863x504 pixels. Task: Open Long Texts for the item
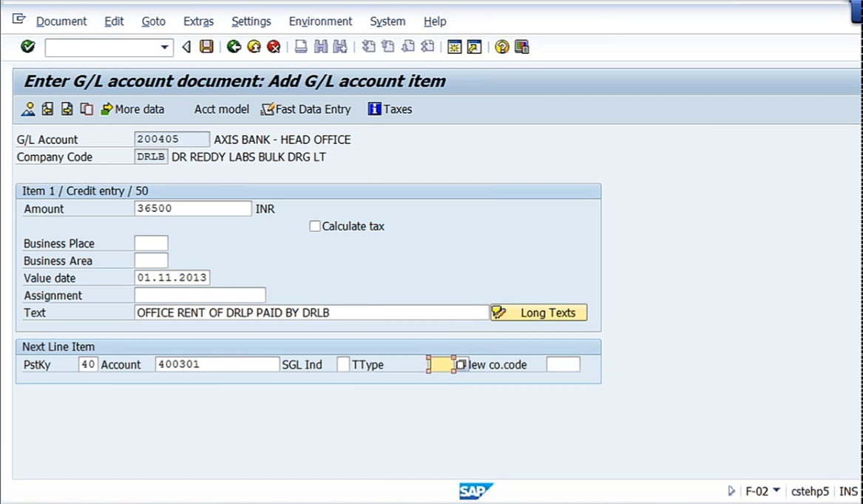click(539, 313)
